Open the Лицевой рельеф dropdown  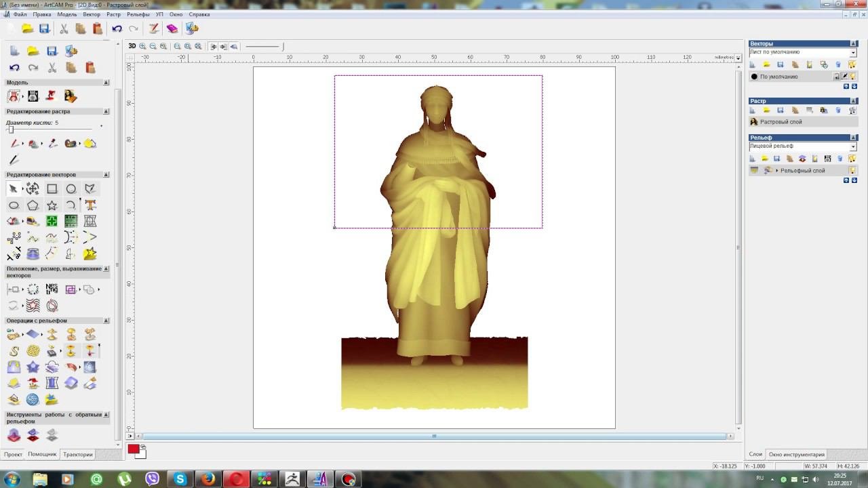pyautogui.click(x=853, y=146)
